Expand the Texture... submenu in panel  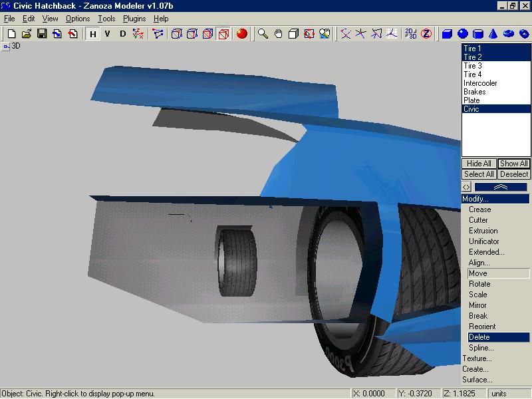click(477, 358)
